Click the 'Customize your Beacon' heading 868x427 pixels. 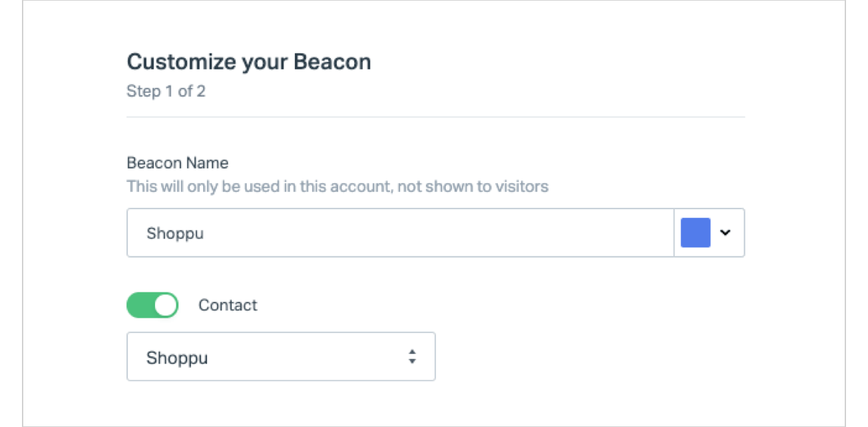tap(248, 62)
